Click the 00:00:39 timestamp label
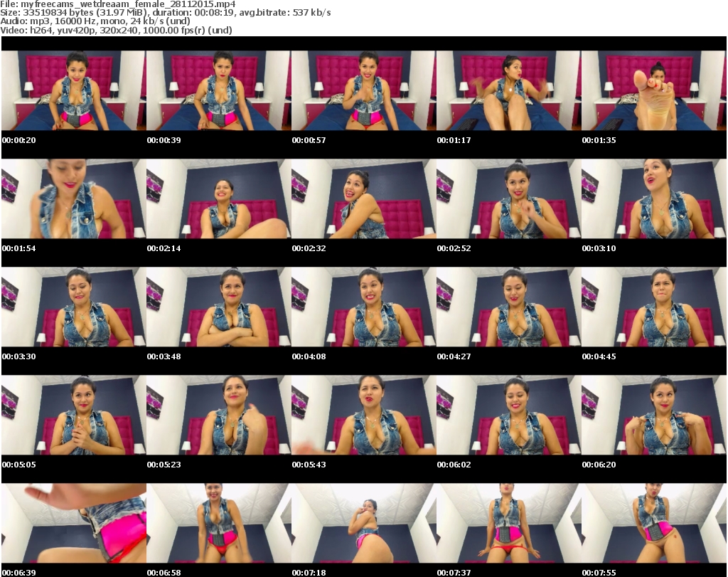 pyautogui.click(x=164, y=140)
